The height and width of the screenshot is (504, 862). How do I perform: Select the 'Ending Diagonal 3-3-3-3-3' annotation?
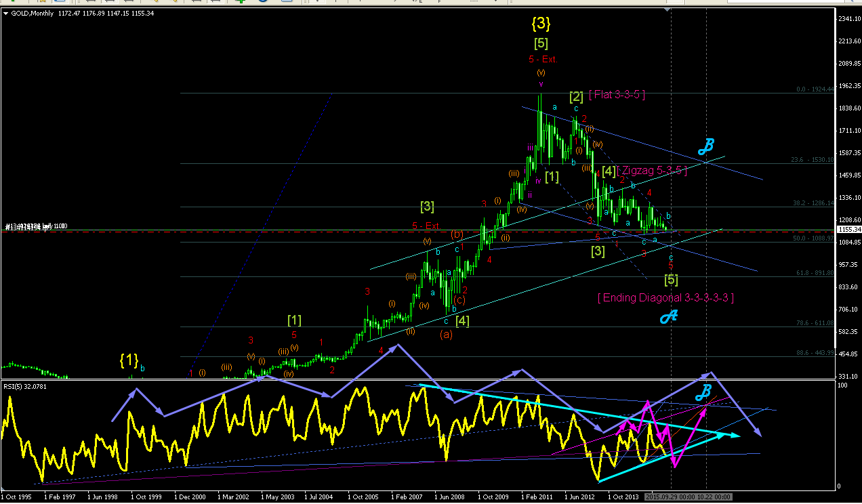(665, 297)
